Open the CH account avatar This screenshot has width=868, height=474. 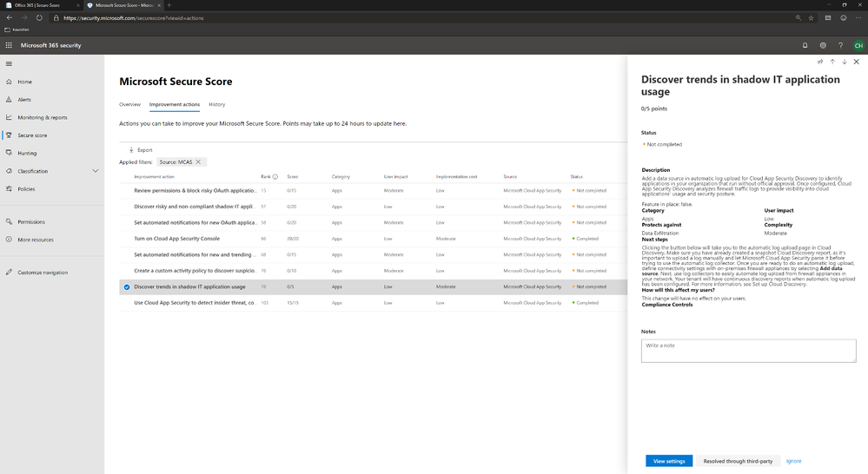tap(858, 45)
